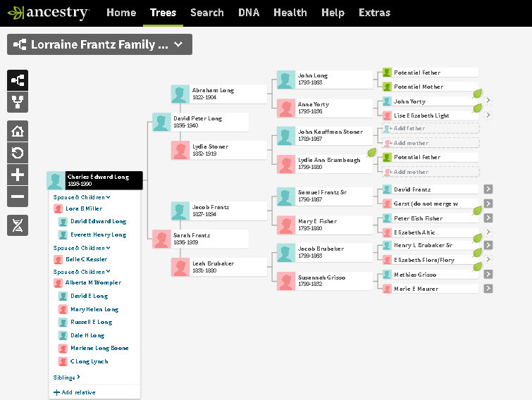Screen dimensions: 532x400
Task: Click Add father for John Kauffman Stoner
Action: click(x=406, y=129)
